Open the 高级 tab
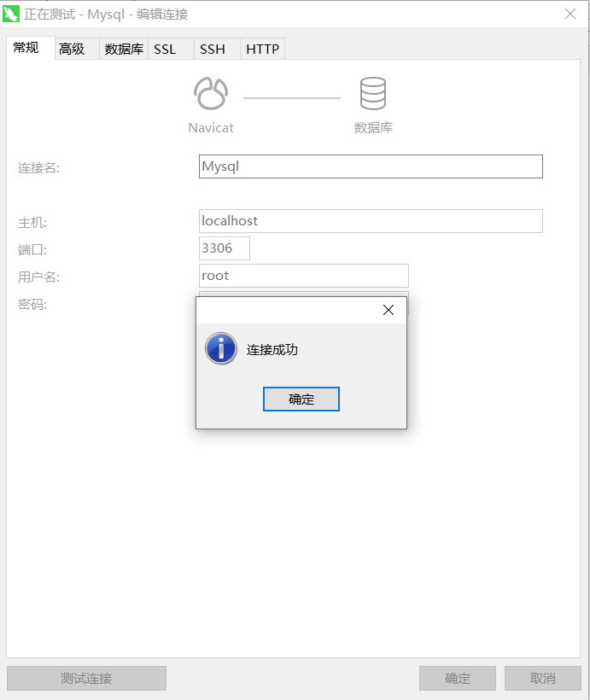The image size is (590, 700). pos(77,49)
